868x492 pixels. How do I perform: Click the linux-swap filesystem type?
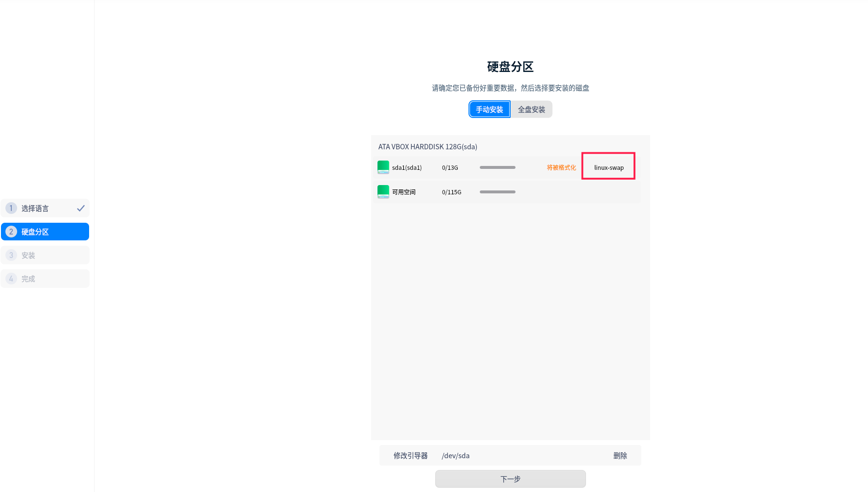coord(609,167)
